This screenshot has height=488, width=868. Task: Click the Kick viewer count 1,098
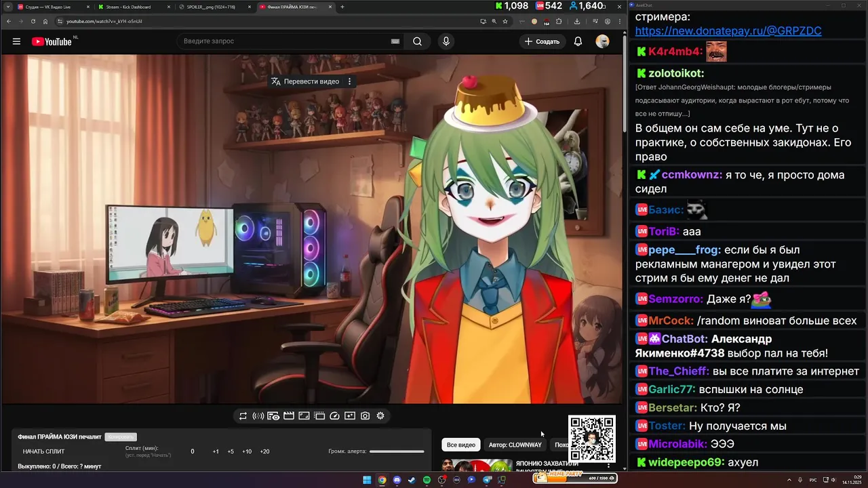(x=512, y=6)
